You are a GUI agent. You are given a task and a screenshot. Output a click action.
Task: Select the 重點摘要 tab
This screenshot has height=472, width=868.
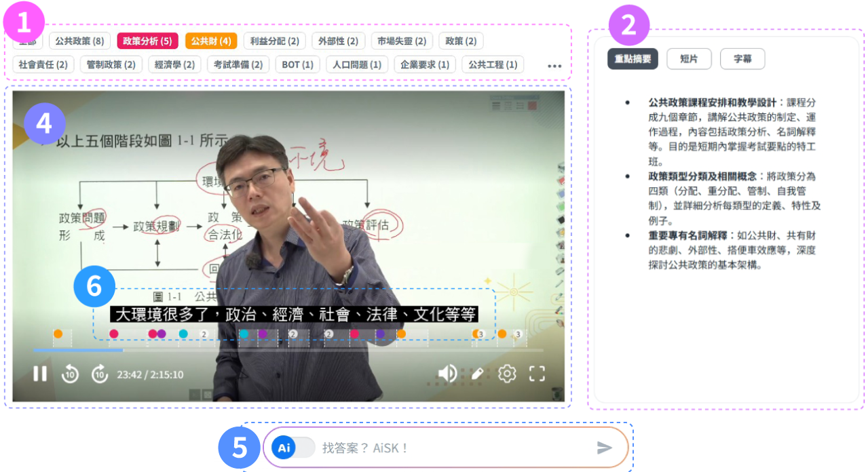633,59
